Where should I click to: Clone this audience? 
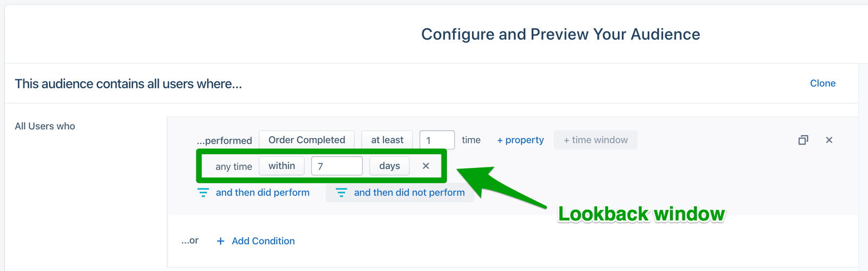pos(822,84)
